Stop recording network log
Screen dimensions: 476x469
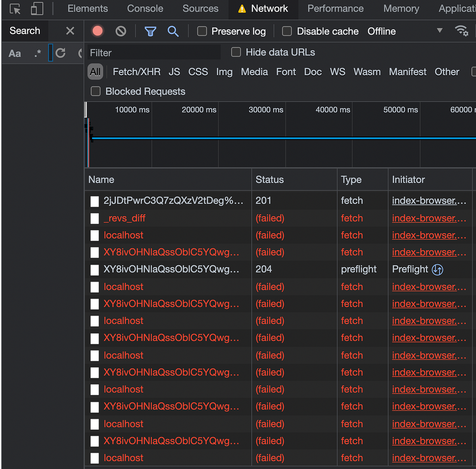click(98, 31)
